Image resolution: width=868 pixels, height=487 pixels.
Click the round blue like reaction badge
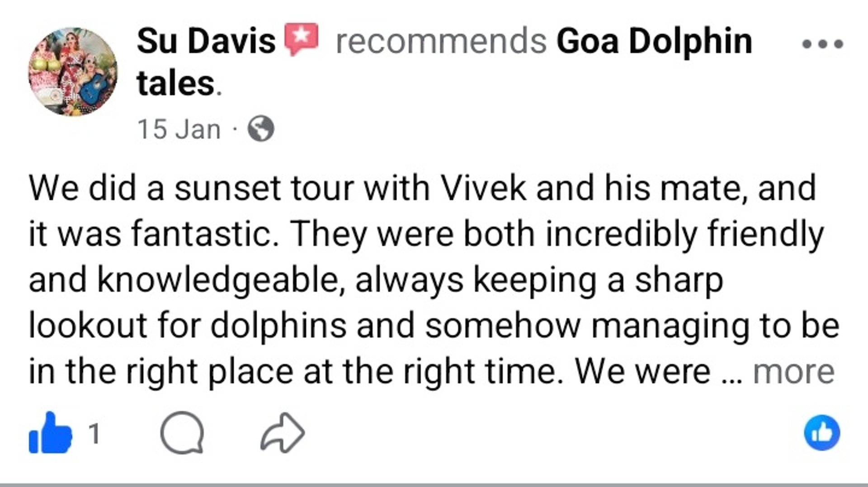pyautogui.click(x=822, y=433)
